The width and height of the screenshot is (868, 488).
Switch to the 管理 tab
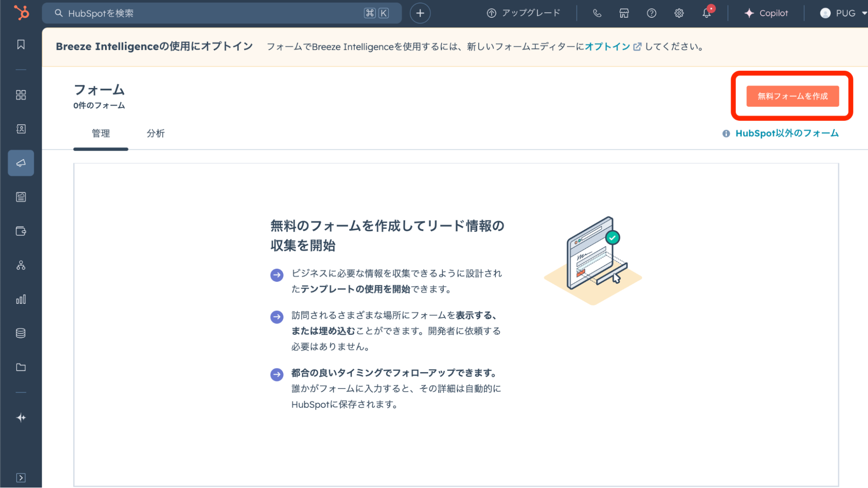tap(101, 133)
